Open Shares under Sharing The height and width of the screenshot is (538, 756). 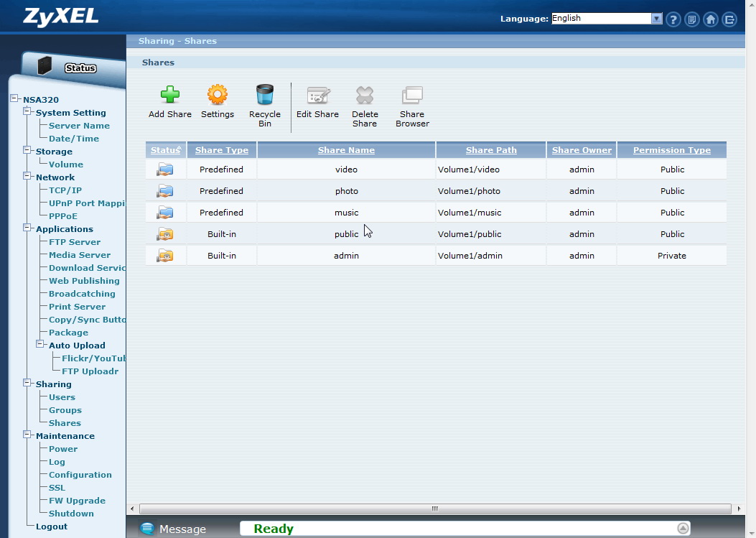tap(65, 423)
